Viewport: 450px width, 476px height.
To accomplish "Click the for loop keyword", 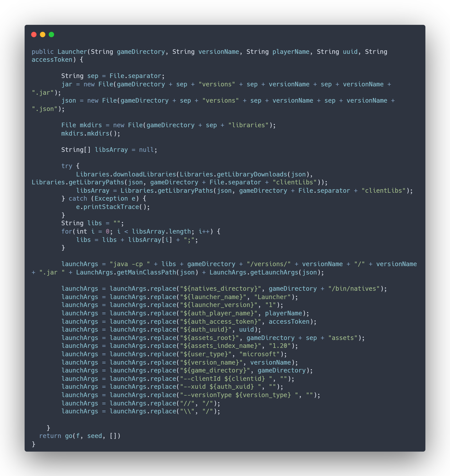I will tap(67, 232).
